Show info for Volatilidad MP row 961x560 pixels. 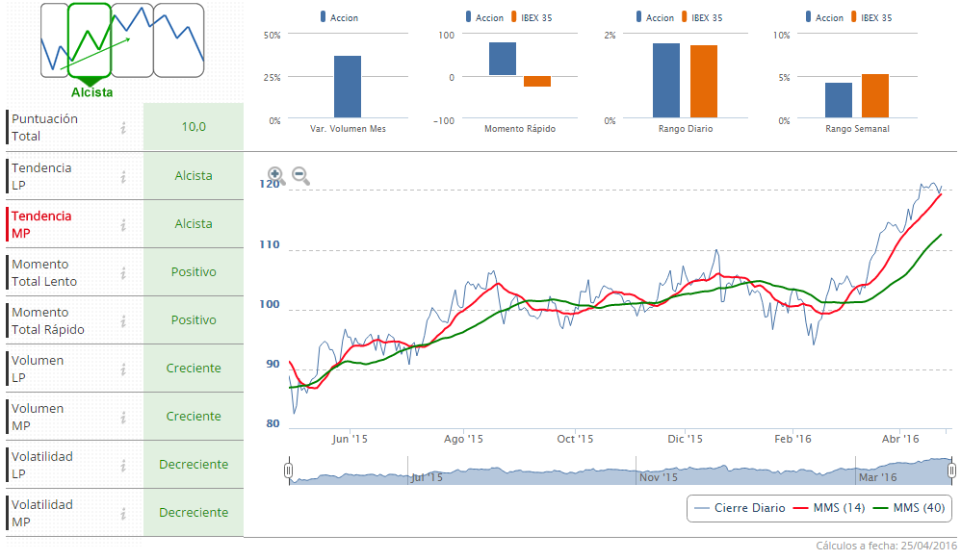click(x=123, y=513)
